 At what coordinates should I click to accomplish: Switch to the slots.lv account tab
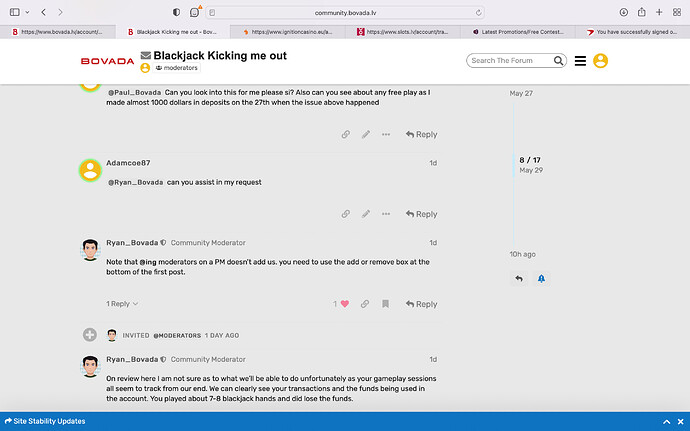[x=403, y=32]
